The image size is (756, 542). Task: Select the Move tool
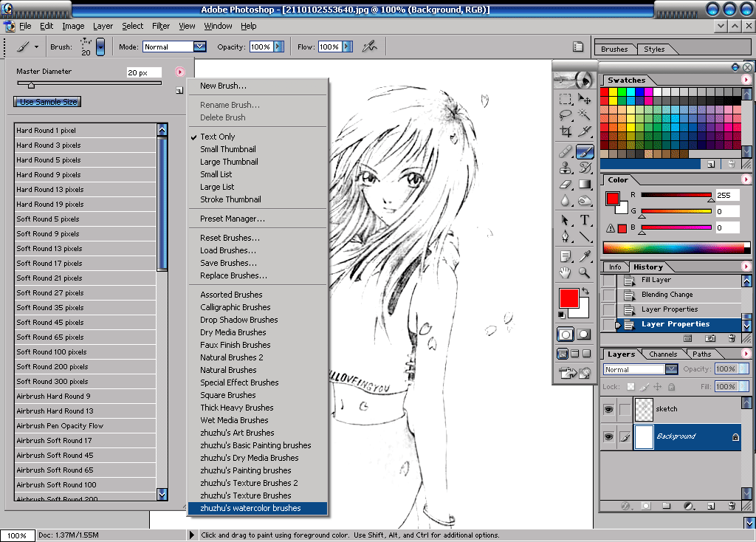tap(585, 100)
